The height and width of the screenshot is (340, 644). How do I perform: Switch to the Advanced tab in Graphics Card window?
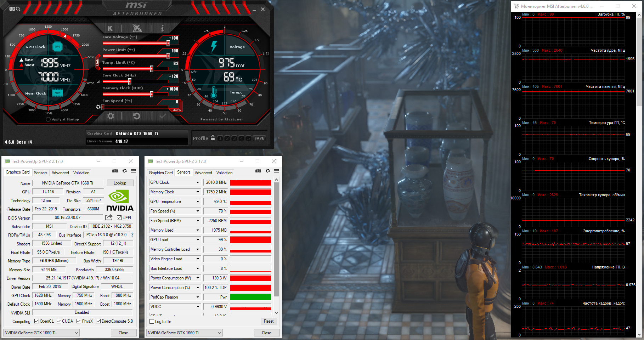pyautogui.click(x=60, y=173)
